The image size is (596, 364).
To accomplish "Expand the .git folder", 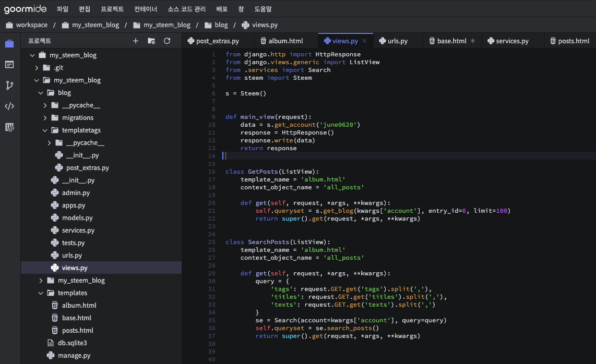I will point(37,68).
